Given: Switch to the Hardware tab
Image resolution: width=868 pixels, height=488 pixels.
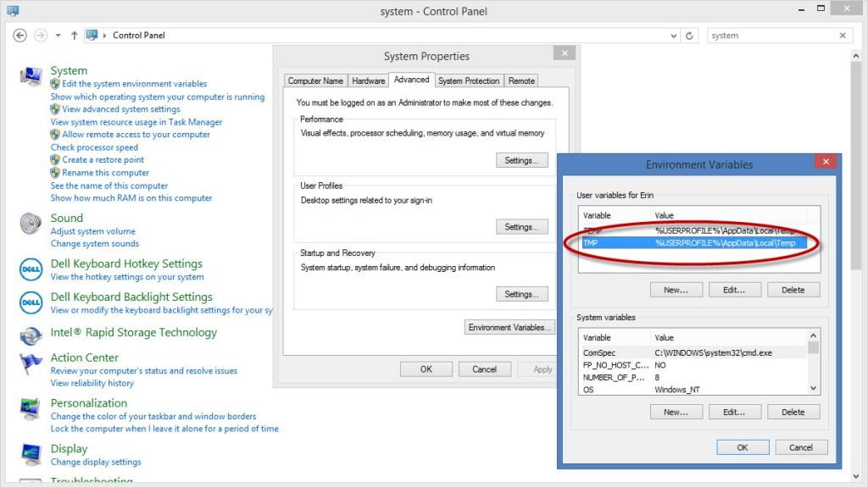Looking at the screenshot, I should (368, 80).
